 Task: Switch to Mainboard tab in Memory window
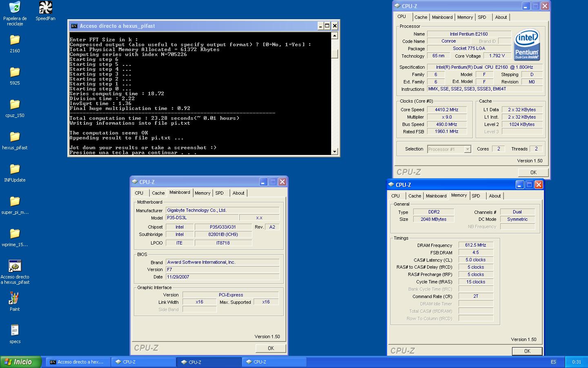click(436, 196)
